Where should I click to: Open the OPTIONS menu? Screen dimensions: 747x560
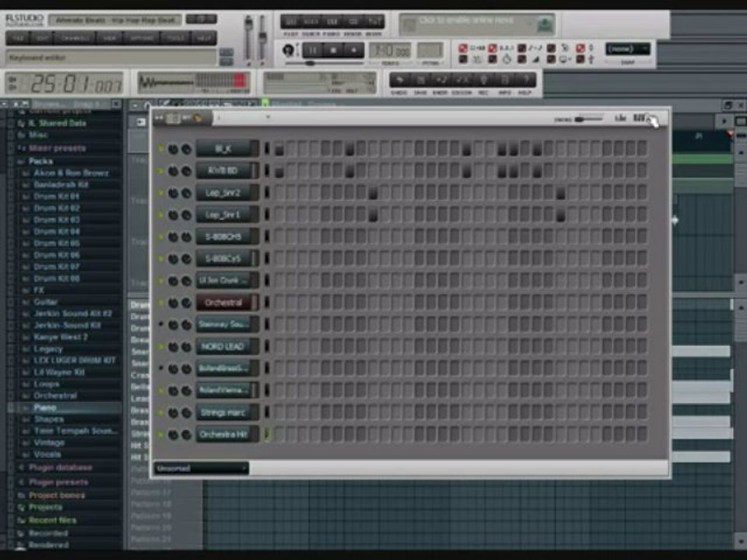point(142,37)
